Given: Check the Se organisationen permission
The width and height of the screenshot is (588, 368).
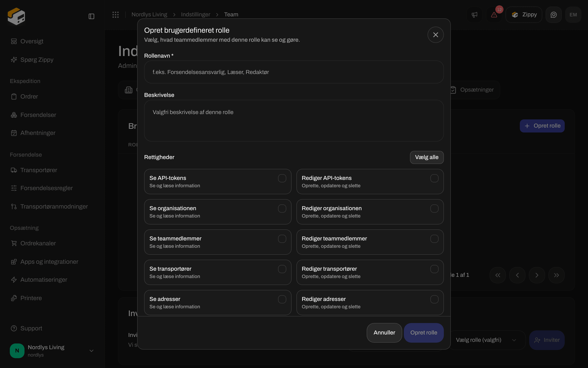Looking at the screenshot, I should click(282, 209).
